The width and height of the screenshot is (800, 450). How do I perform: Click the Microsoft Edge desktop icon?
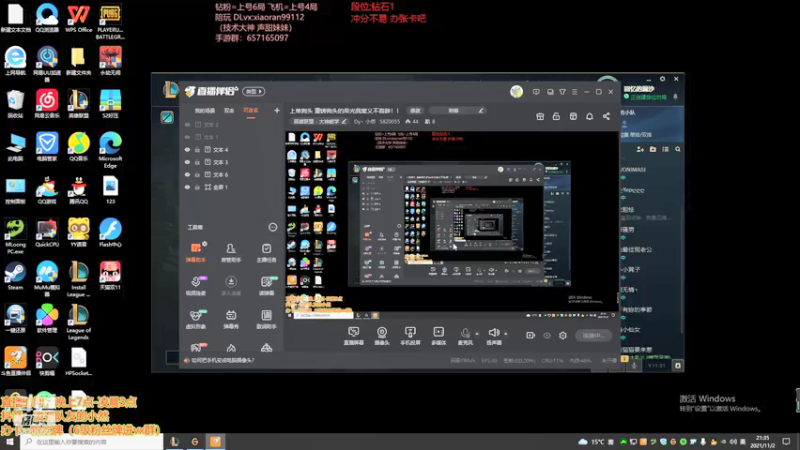[110, 148]
